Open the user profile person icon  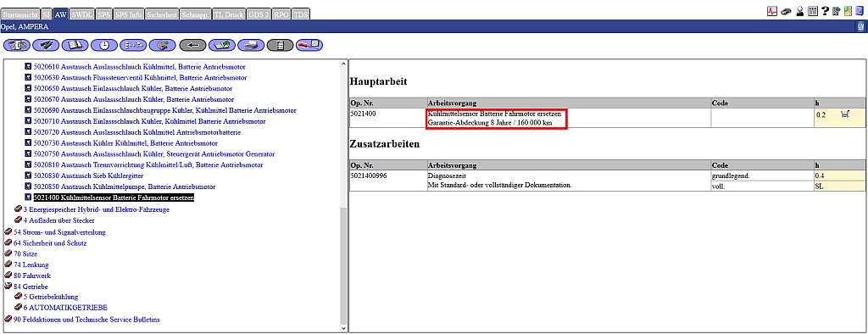click(800, 11)
